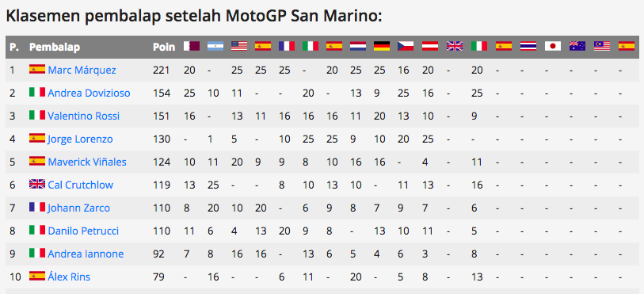Click the Czech Republic flag column header
This screenshot has height=294, width=644.
(406, 46)
